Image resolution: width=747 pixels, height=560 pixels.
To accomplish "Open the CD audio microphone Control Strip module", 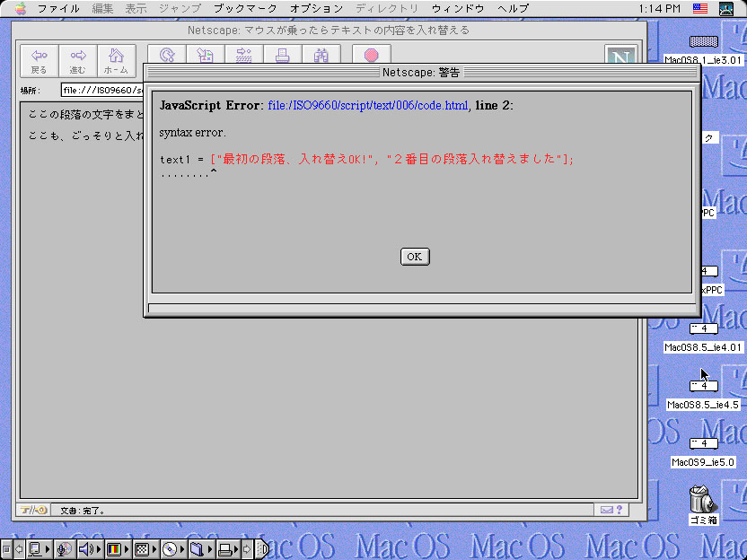I will [65, 549].
